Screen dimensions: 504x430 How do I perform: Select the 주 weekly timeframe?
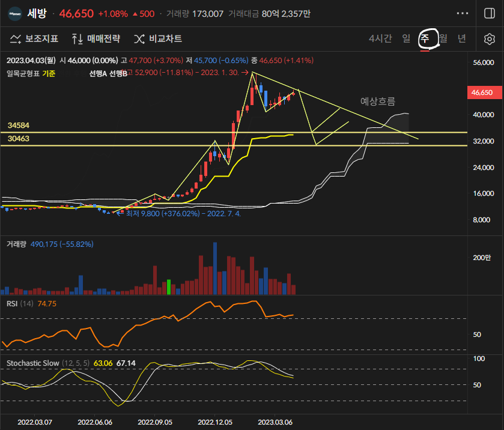(425, 39)
